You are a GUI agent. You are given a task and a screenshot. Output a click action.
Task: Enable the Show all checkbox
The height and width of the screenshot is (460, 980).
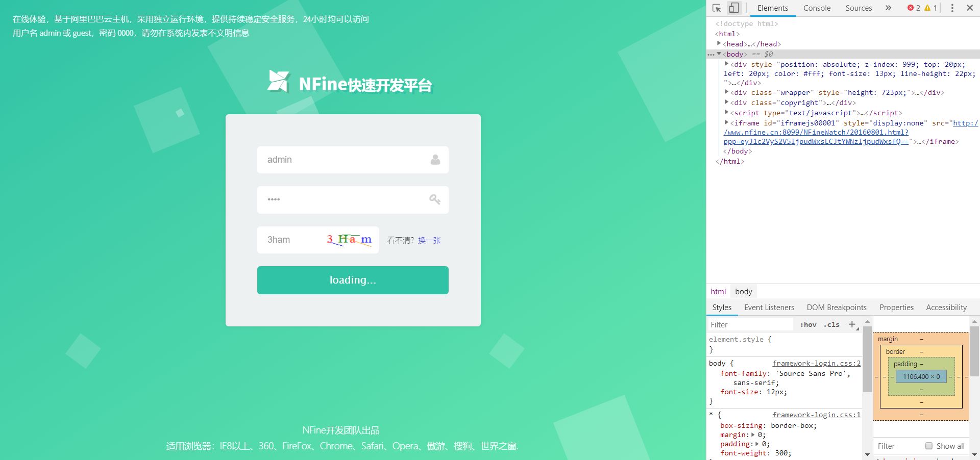click(929, 446)
